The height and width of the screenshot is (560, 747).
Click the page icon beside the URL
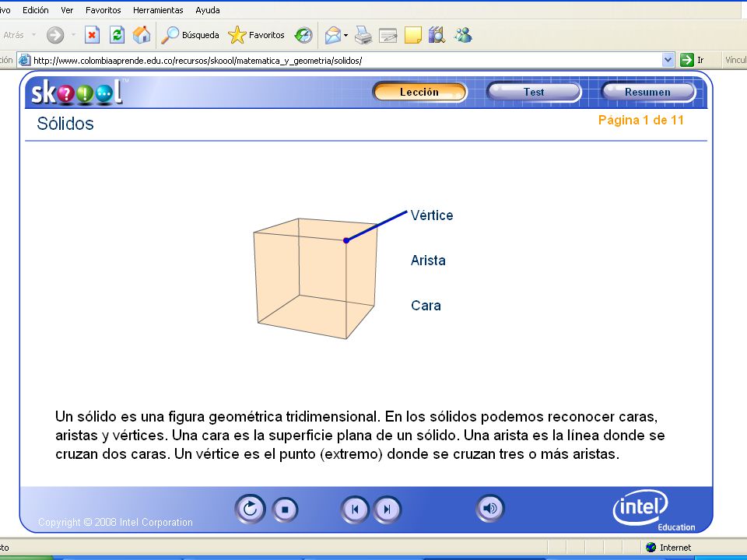point(24,60)
